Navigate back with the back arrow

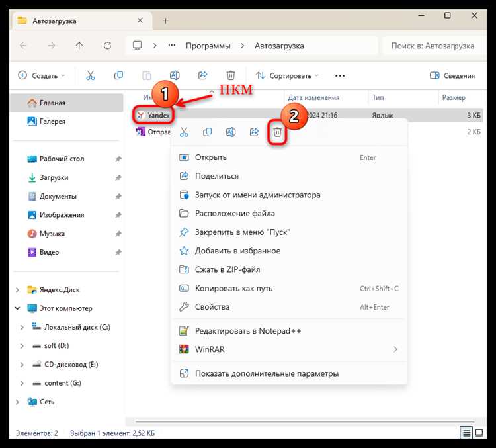click(23, 46)
